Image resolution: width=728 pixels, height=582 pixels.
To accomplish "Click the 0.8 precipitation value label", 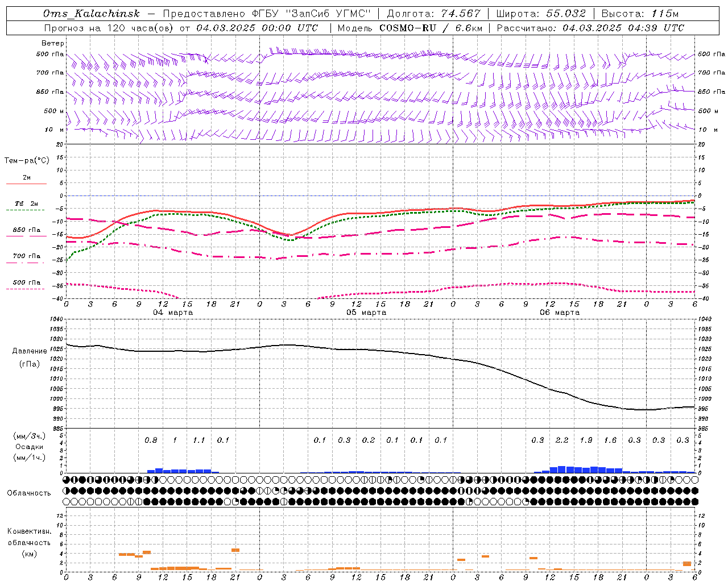I will click(x=151, y=440).
